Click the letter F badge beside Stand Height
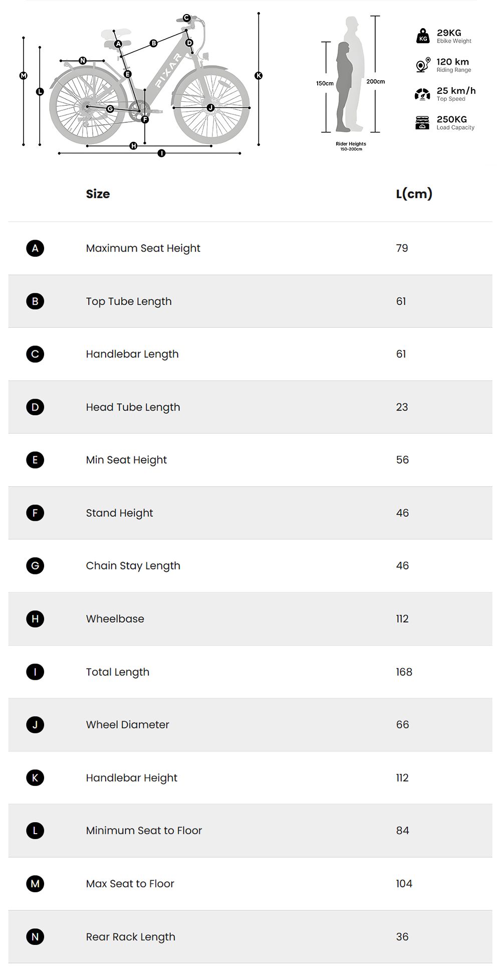Image resolution: width=501 pixels, height=980 pixels. 35,513
